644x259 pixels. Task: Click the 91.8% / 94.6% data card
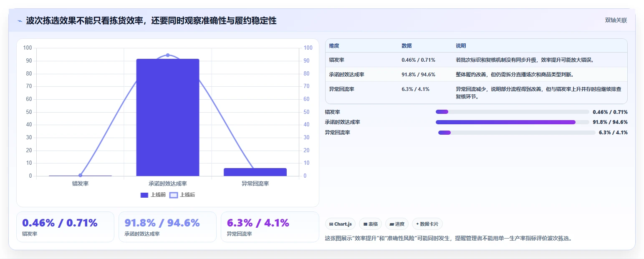pyautogui.click(x=167, y=227)
